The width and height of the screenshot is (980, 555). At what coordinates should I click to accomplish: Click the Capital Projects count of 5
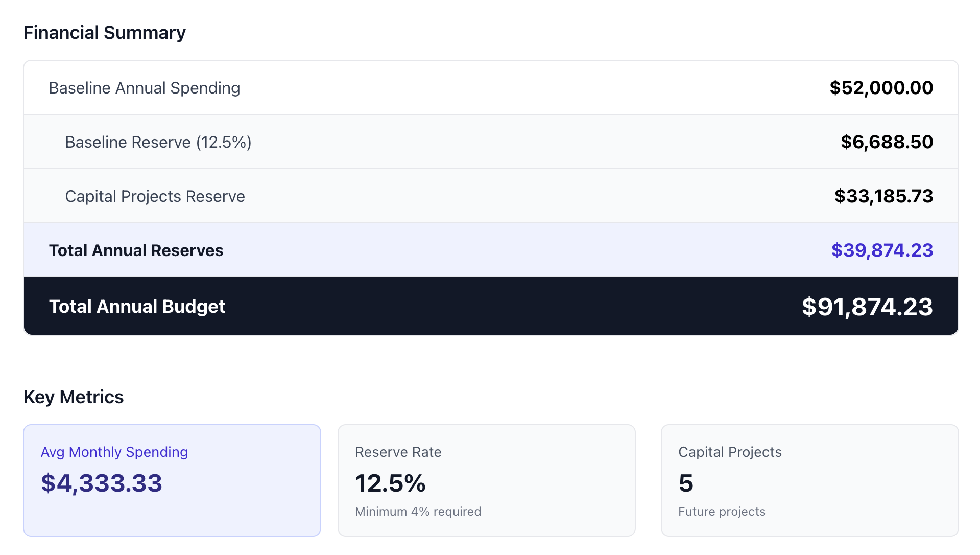tap(685, 483)
